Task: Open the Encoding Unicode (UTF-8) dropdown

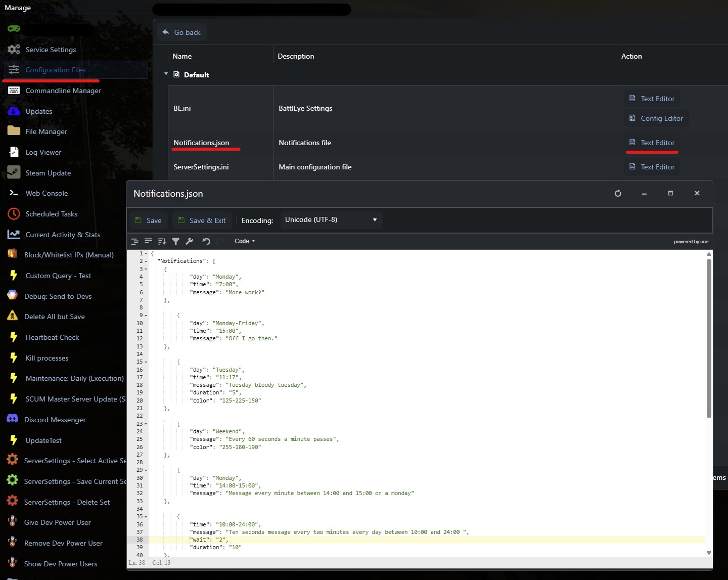Action: (331, 220)
